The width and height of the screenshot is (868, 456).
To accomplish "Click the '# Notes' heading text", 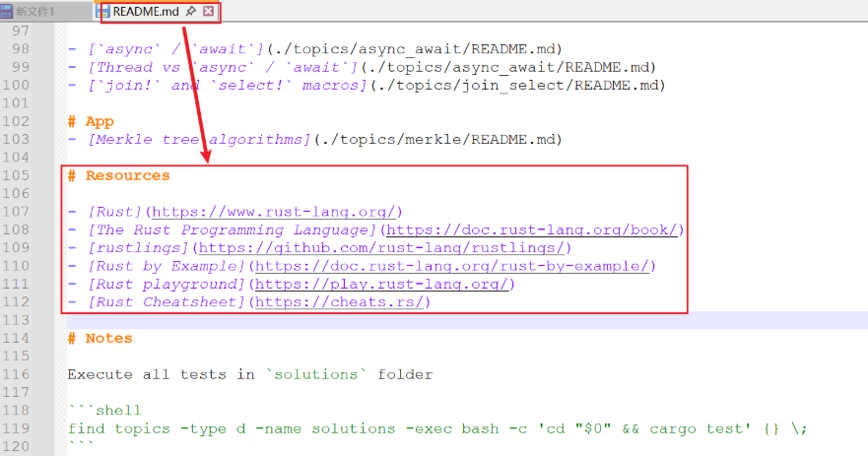I will point(100,339).
